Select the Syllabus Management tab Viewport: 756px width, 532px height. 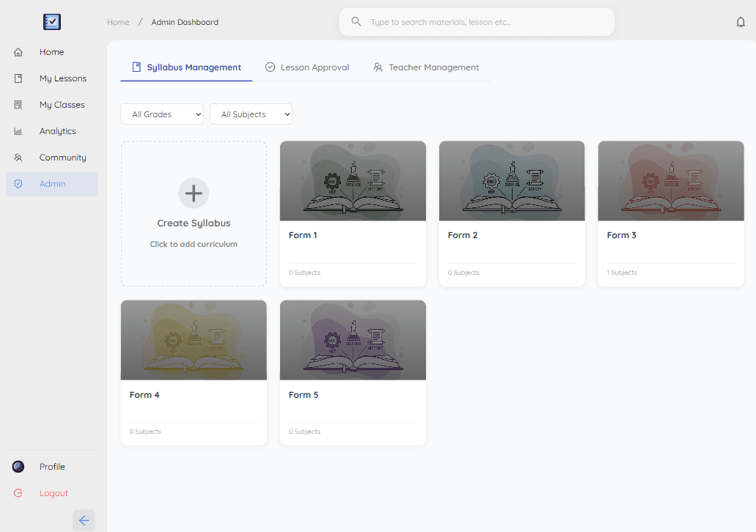186,67
